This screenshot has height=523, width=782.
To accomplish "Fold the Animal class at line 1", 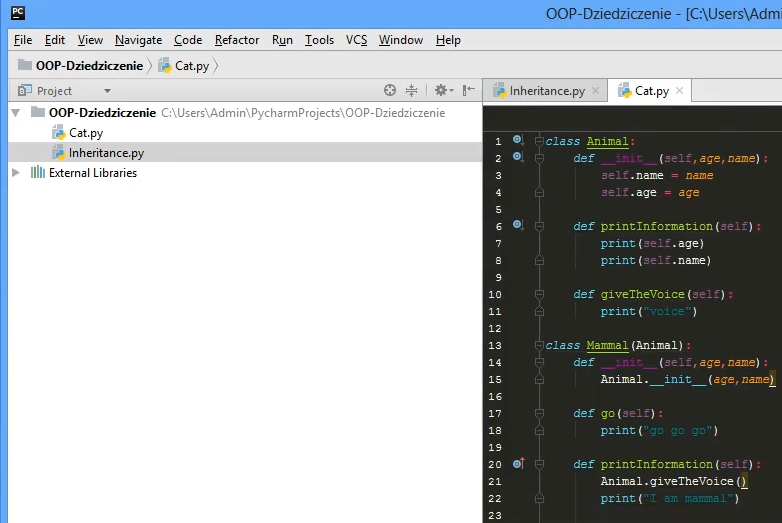I will (539, 141).
